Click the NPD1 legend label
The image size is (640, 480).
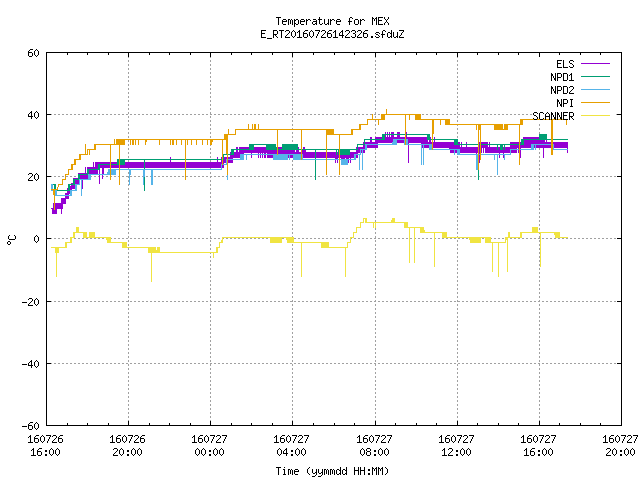coord(562,77)
